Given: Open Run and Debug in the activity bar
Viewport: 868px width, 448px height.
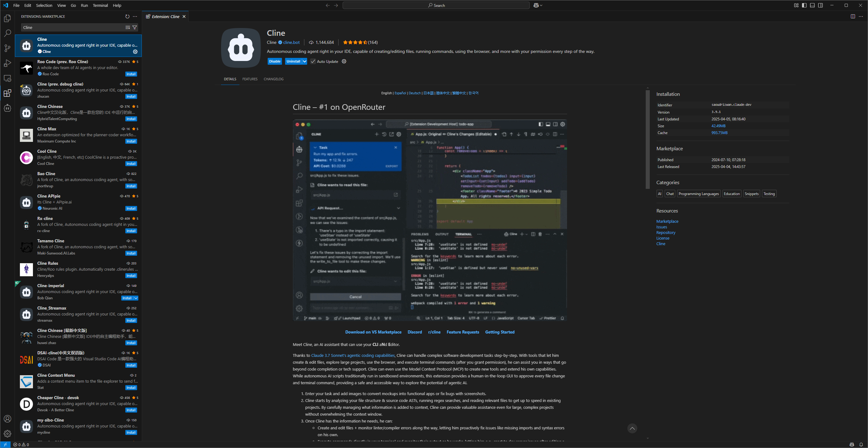Looking at the screenshot, I should click(x=7, y=63).
